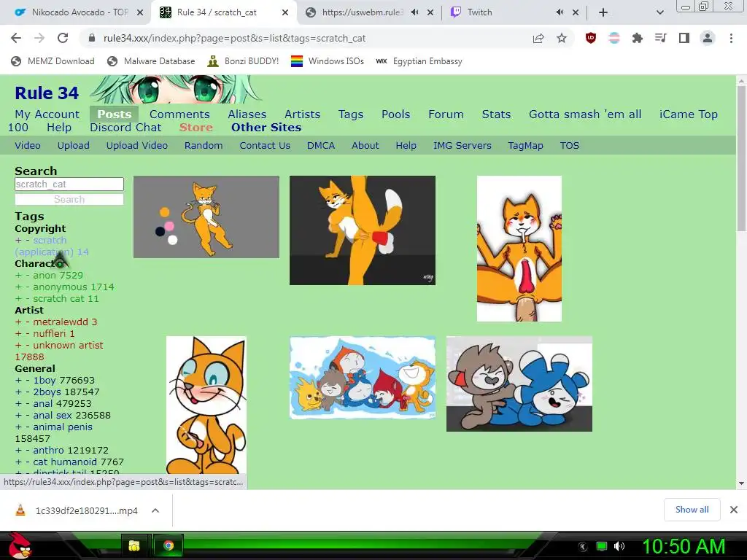Close the Twitch tab
Screen dimensions: 747x560
576,12
